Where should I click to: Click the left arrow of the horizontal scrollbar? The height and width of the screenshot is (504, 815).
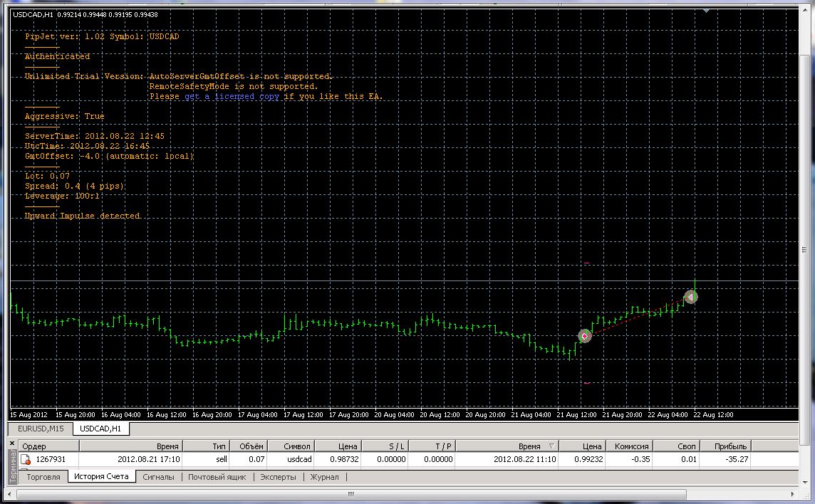pos(10,494)
